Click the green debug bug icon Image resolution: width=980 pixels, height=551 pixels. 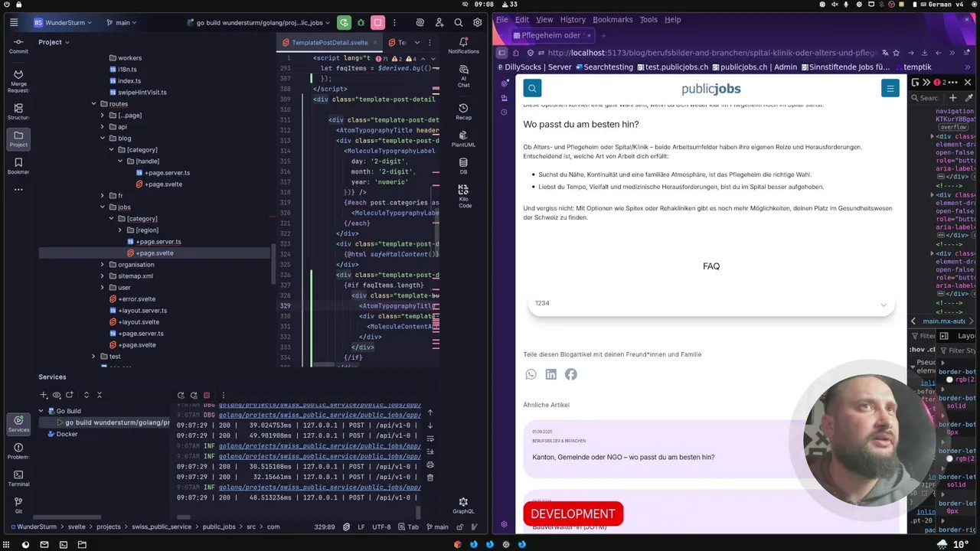[361, 23]
